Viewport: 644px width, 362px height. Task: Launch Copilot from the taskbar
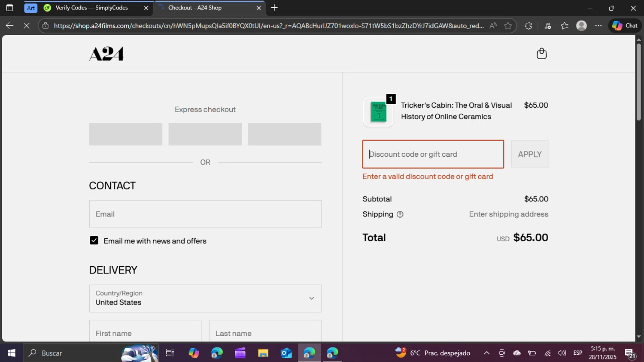[194, 353]
